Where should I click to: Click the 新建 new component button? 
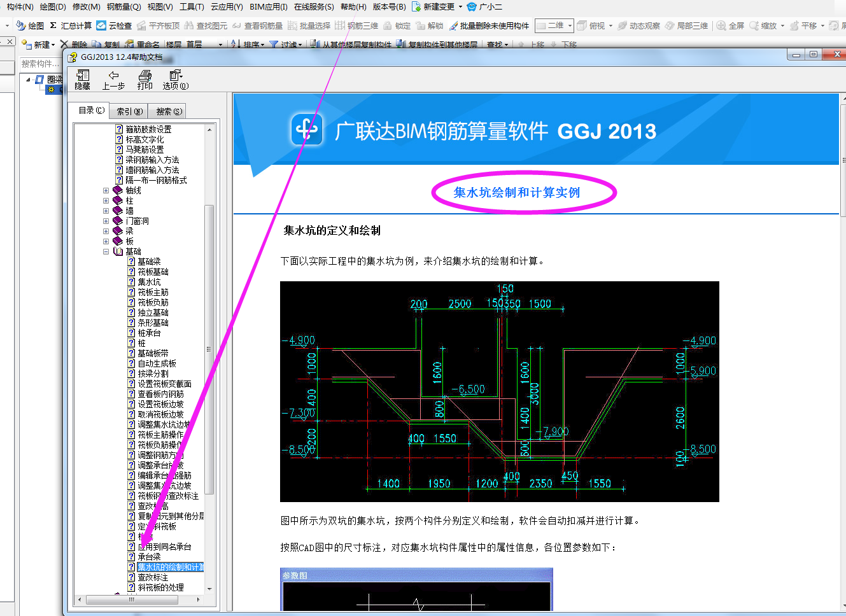(38, 45)
